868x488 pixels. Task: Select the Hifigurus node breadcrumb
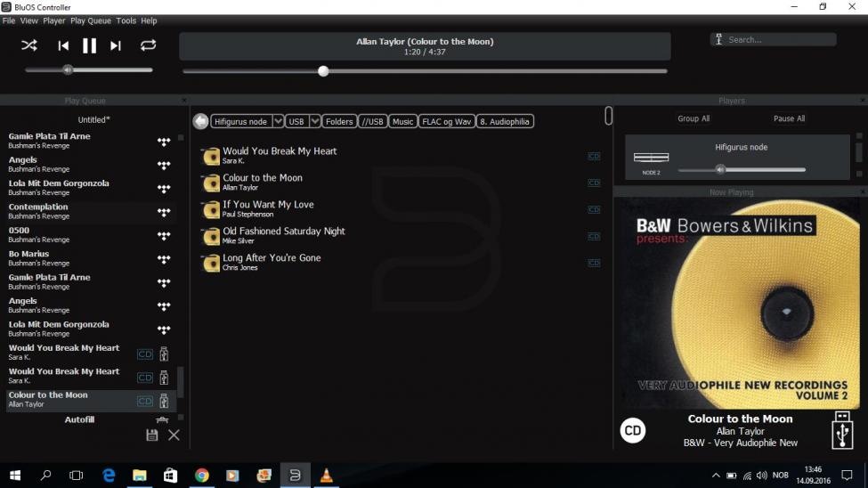click(240, 121)
